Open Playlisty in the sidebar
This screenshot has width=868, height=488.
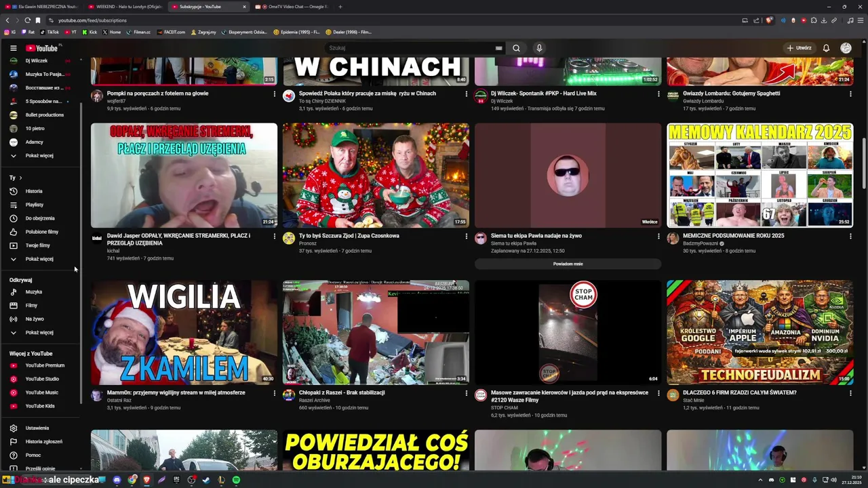[x=41, y=205]
